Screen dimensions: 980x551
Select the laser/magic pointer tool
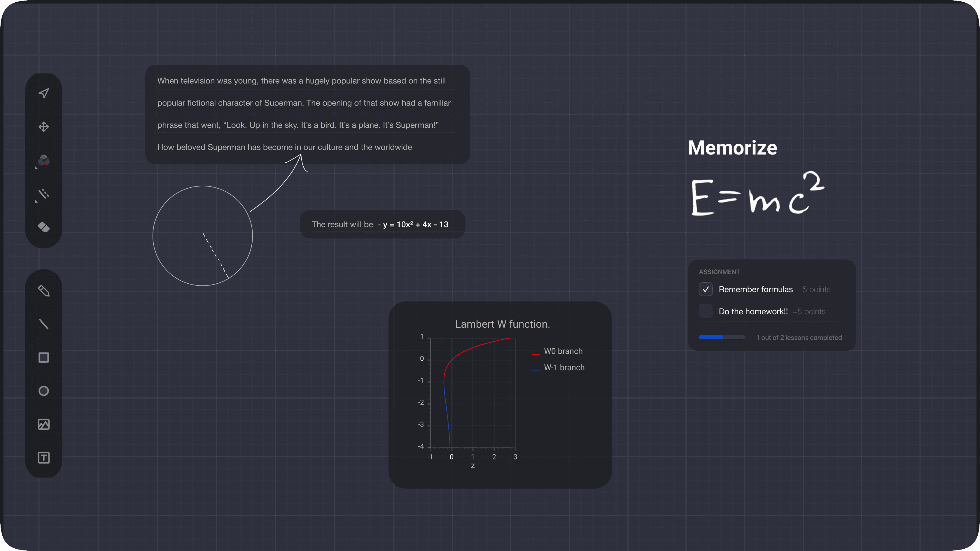[44, 194]
